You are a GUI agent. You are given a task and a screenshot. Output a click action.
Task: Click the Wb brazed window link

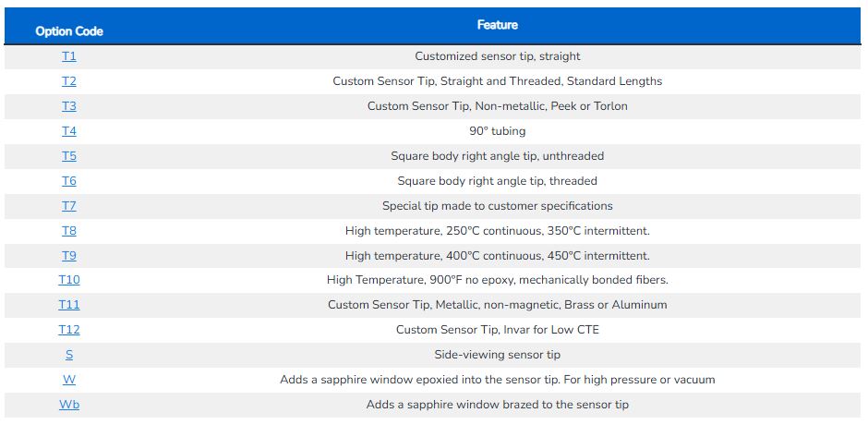point(69,405)
